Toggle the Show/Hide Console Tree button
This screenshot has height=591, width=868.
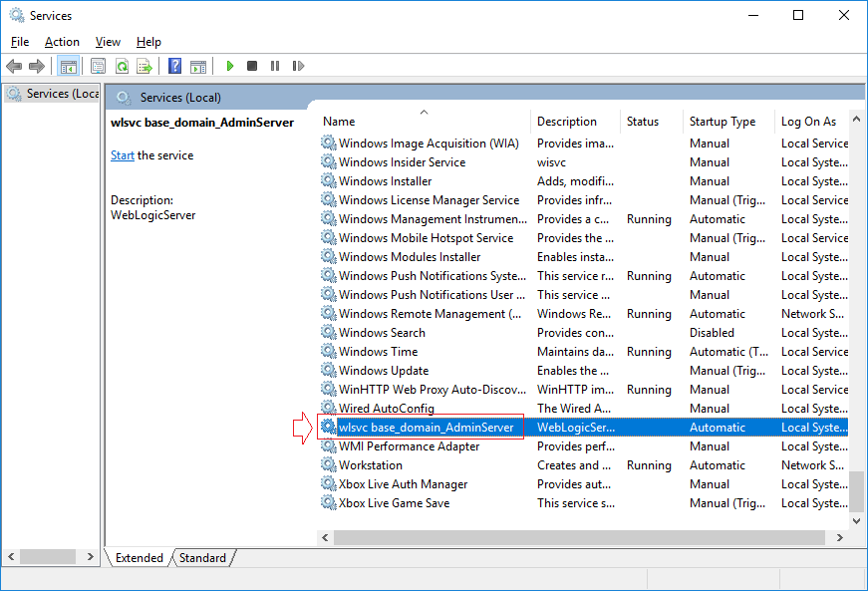[x=69, y=67]
